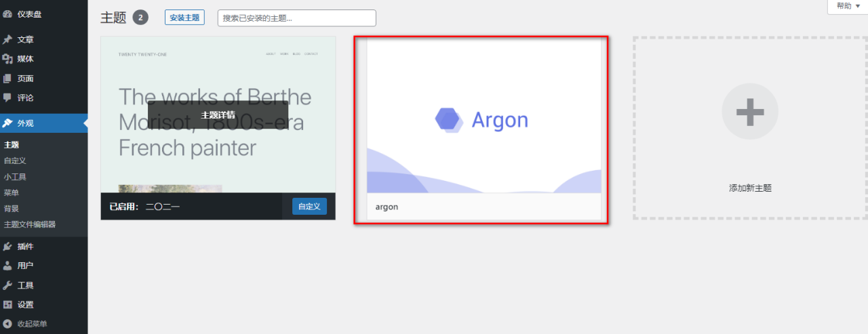This screenshot has height=334, width=868.
Task: Click 主题详情 overlay button
Action: (x=218, y=115)
